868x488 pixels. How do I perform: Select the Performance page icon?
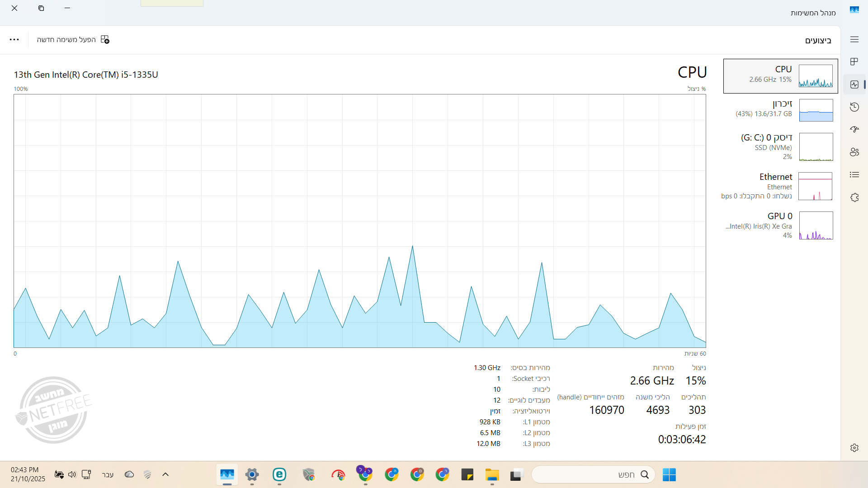tap(854, 84)
